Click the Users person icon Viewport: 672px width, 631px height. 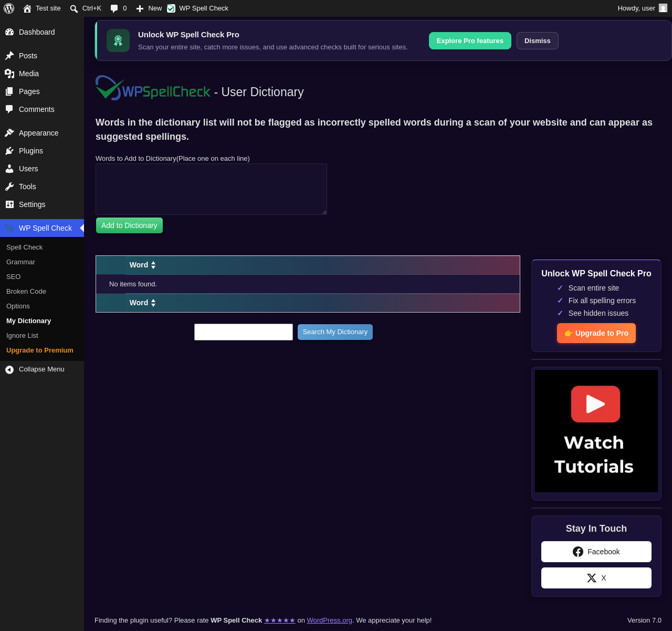point(9,169)
